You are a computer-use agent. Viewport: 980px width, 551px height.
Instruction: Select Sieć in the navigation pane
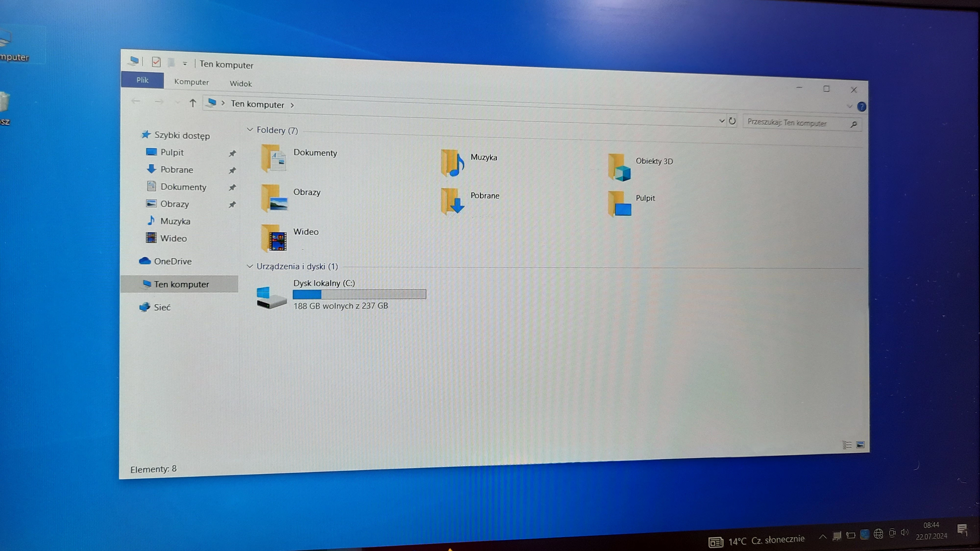(162, 307)
